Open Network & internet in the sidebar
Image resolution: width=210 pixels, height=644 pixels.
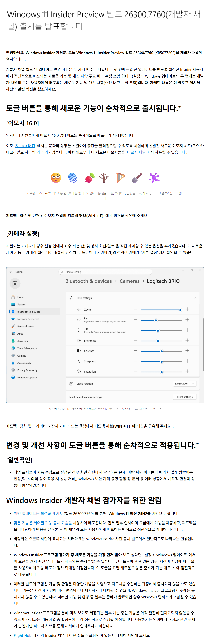click(x=35, y=319)
